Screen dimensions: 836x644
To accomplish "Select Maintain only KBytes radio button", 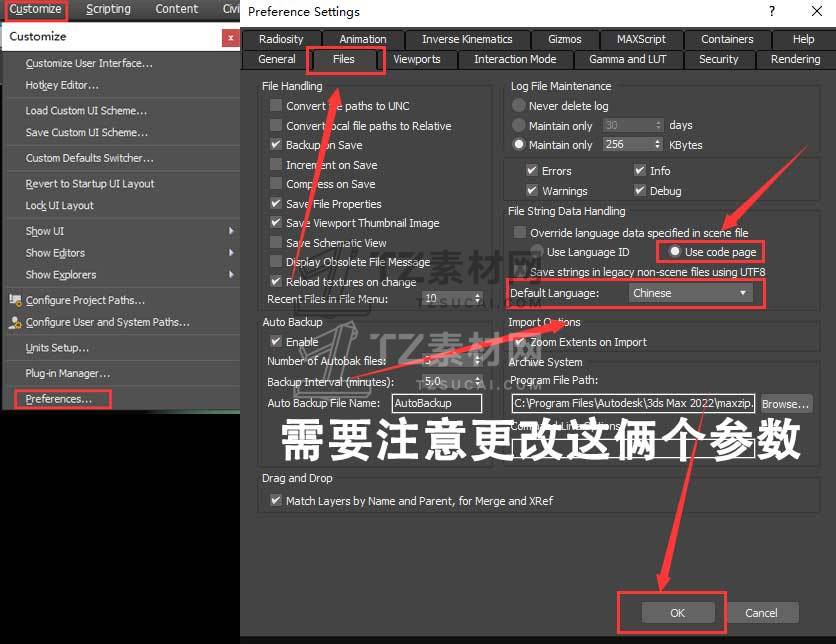I will 518,144.
